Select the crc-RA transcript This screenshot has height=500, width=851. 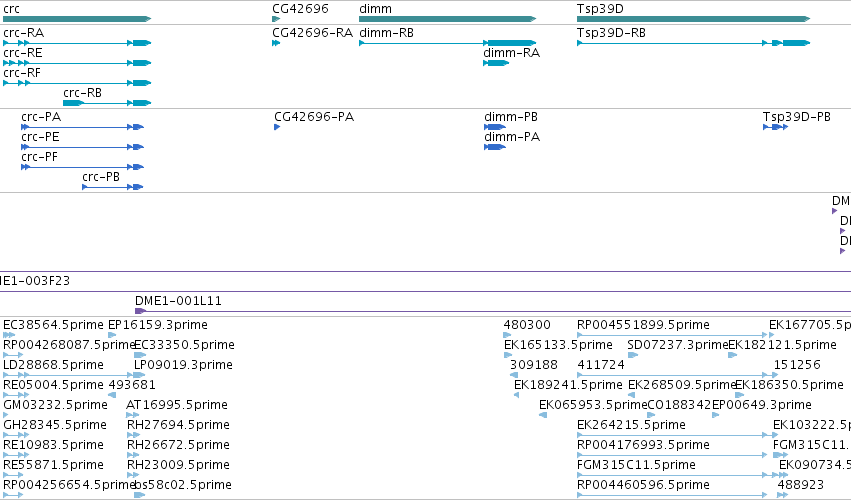[77, 43]
